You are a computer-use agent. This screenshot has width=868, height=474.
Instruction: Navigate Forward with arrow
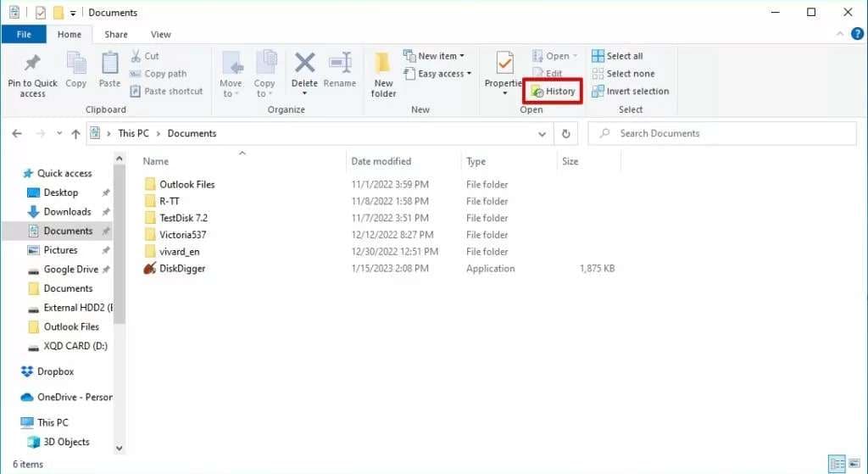tap(41, 133)
